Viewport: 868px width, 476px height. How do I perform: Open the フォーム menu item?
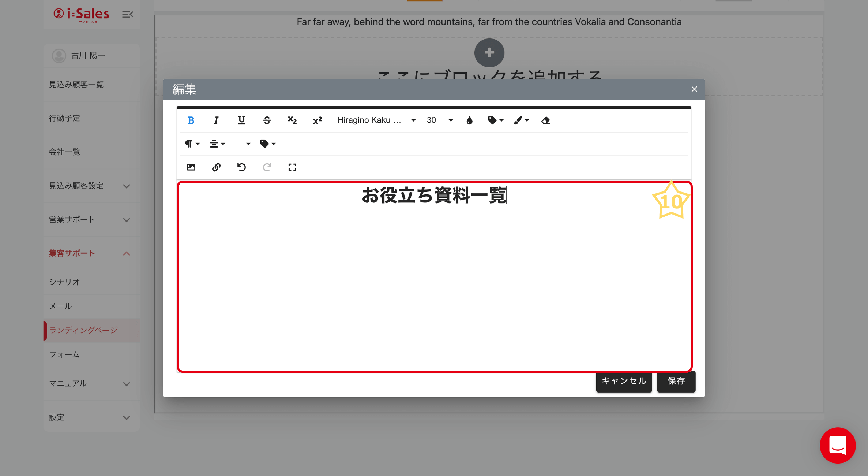click(x=64, y=354)
